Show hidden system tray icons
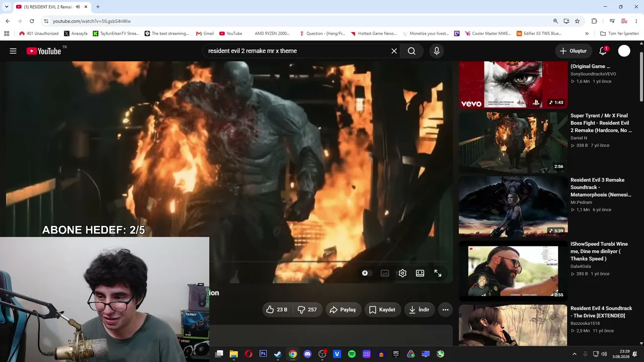644x362 pixels. (x=575, y=354)
